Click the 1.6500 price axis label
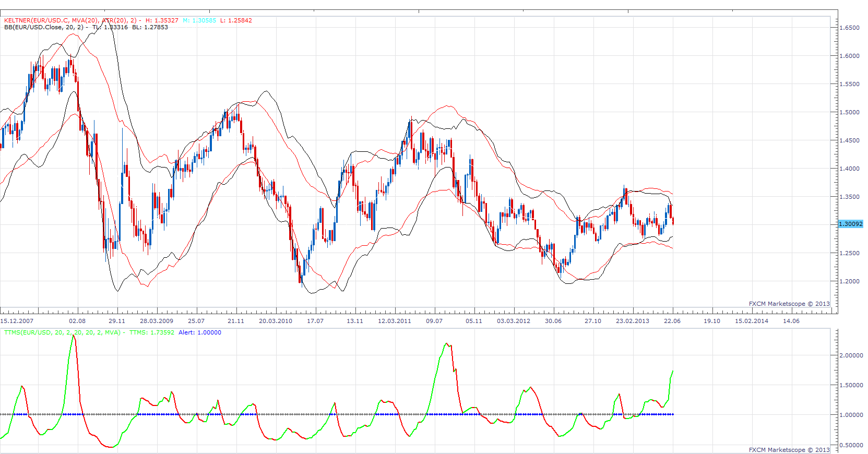 (x=849, y=28)
